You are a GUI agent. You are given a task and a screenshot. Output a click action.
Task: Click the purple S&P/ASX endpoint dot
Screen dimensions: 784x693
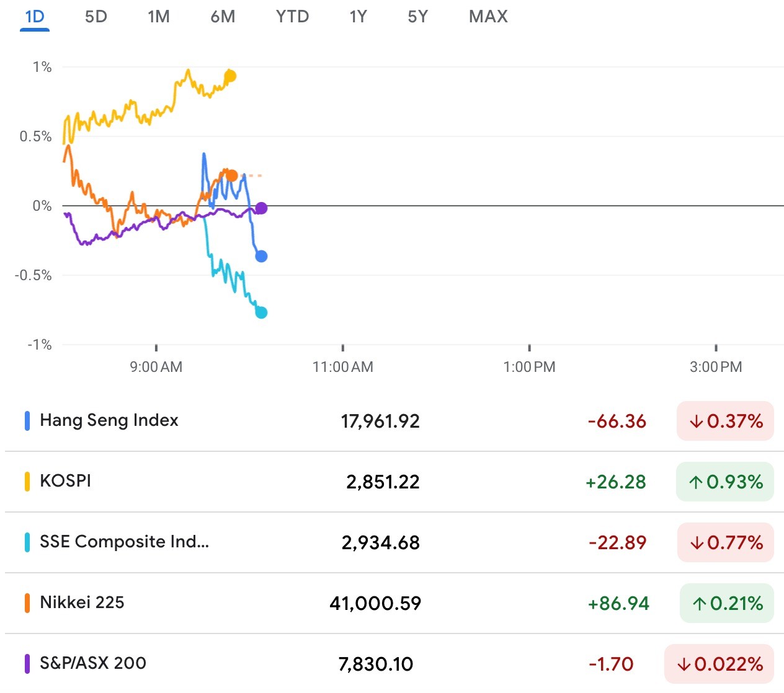(261, 208)
